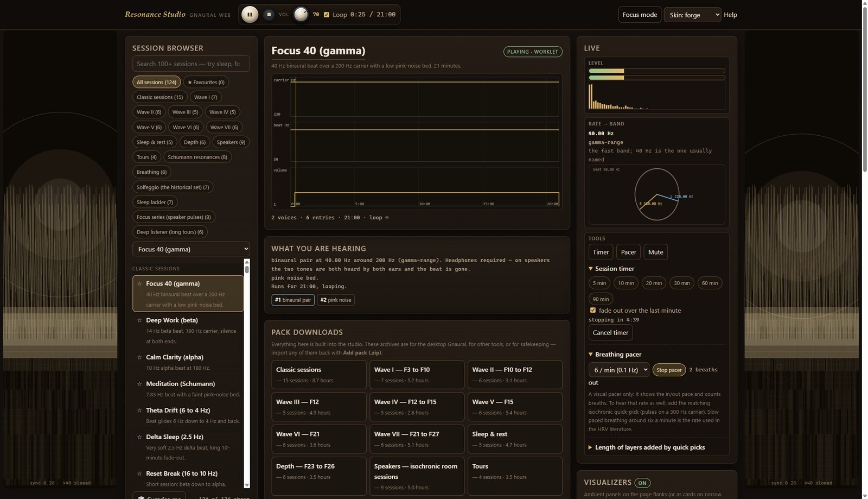Mute the audio output

pyautogui.click(x=655, y=252)
